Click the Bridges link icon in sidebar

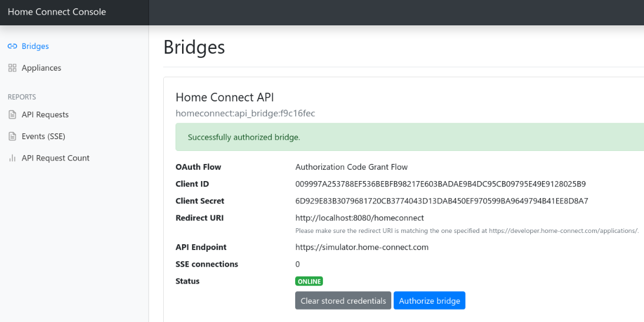[12, 46]
